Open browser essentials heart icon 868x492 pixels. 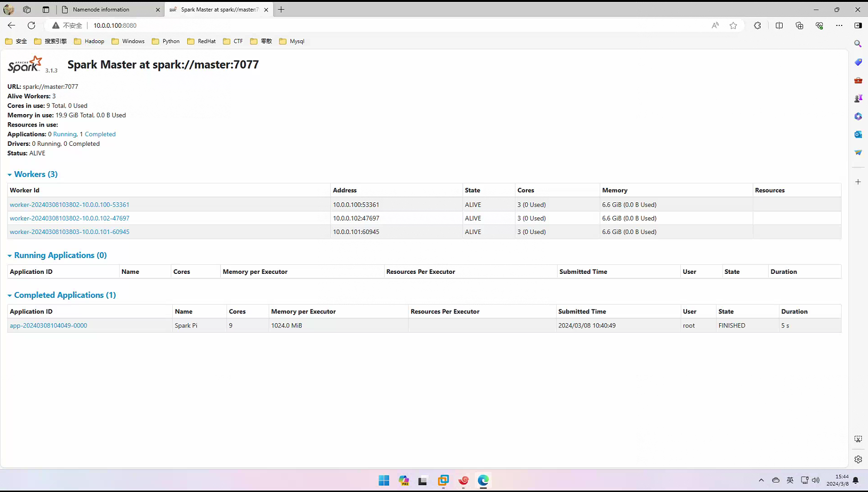[820, 25]
